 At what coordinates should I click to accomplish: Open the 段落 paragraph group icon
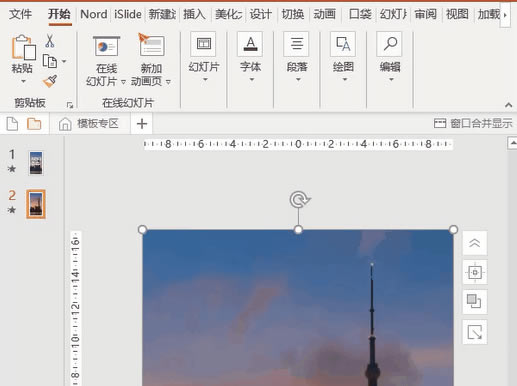[296, 44]
